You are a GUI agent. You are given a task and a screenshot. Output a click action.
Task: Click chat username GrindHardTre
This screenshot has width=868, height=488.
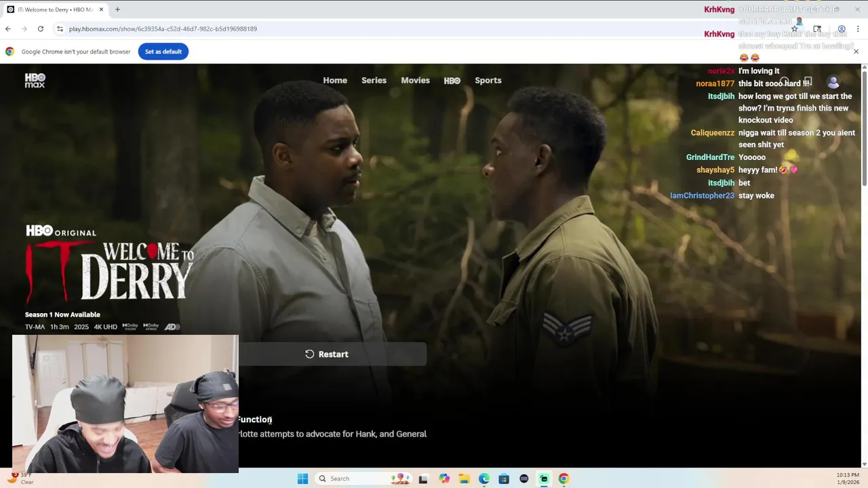click(x=710, y=157)
